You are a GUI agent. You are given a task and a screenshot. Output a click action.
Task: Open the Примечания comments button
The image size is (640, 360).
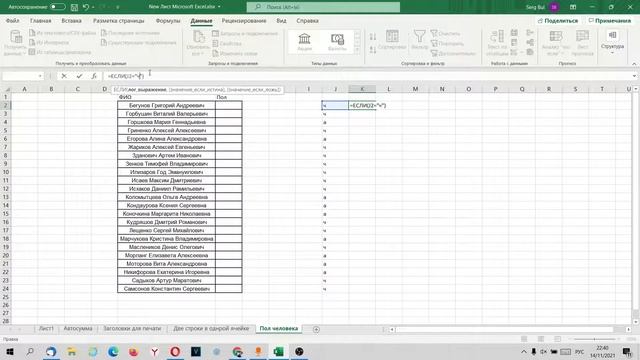pyautogui.click(x=609, y=20)
